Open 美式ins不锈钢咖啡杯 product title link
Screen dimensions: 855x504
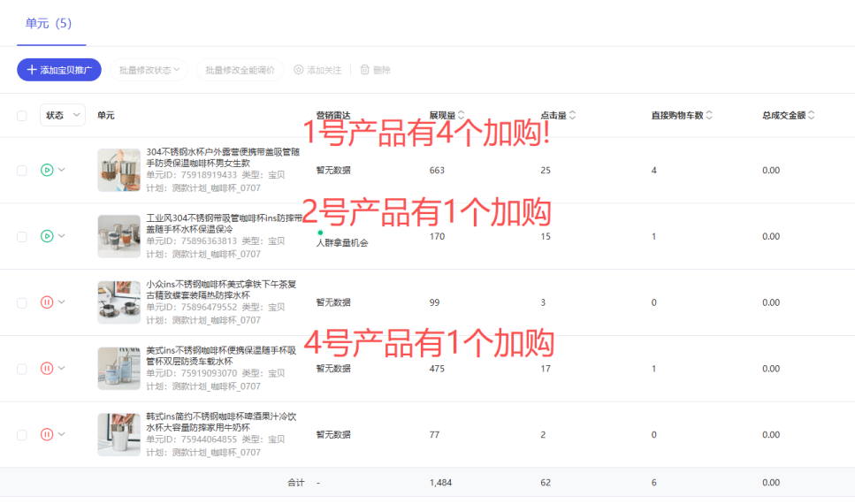click(221, 355)
